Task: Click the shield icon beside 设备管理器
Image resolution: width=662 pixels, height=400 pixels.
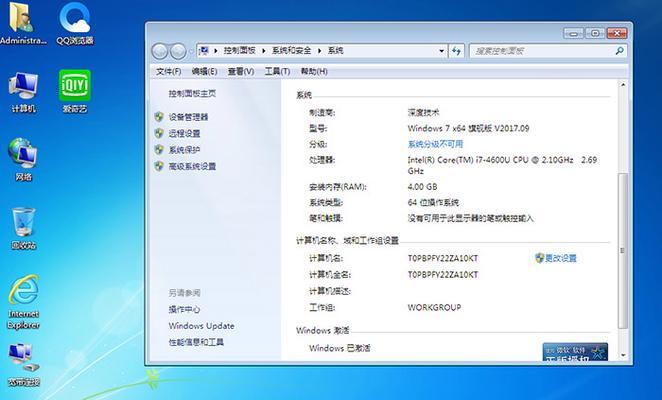Action: coord(159,117)
